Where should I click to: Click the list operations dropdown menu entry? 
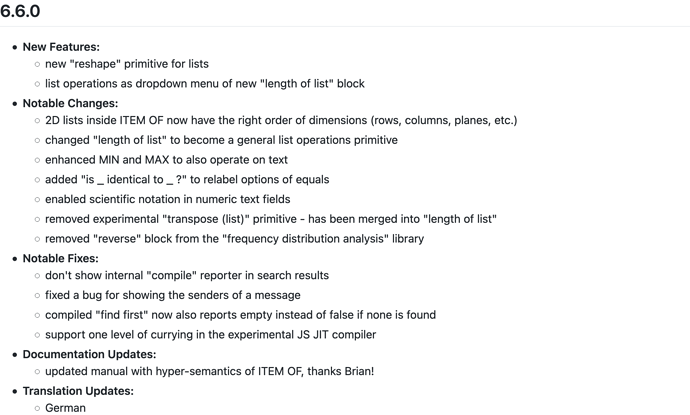pyautogui.click(x=205, y=84)
